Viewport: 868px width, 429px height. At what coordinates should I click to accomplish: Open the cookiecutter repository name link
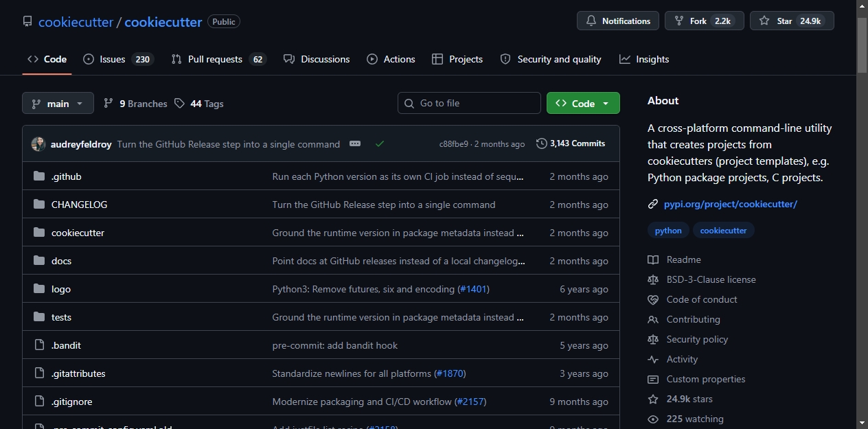coord(163,22)
